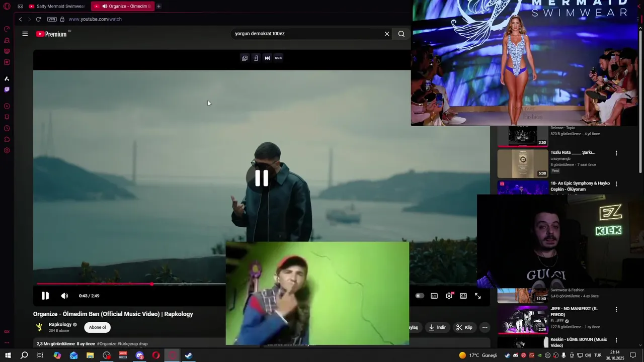
Task: Open player settings gear
Action: click(449, 296)
